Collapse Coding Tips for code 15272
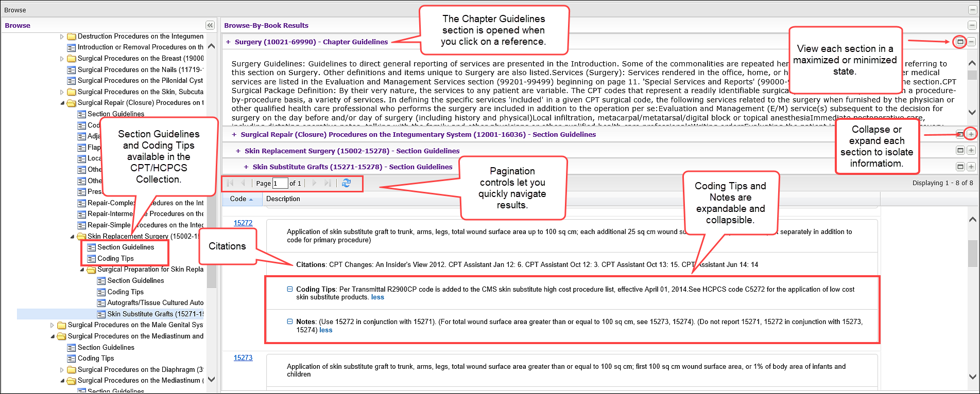The image size is (980, 394). click(290, 289)
